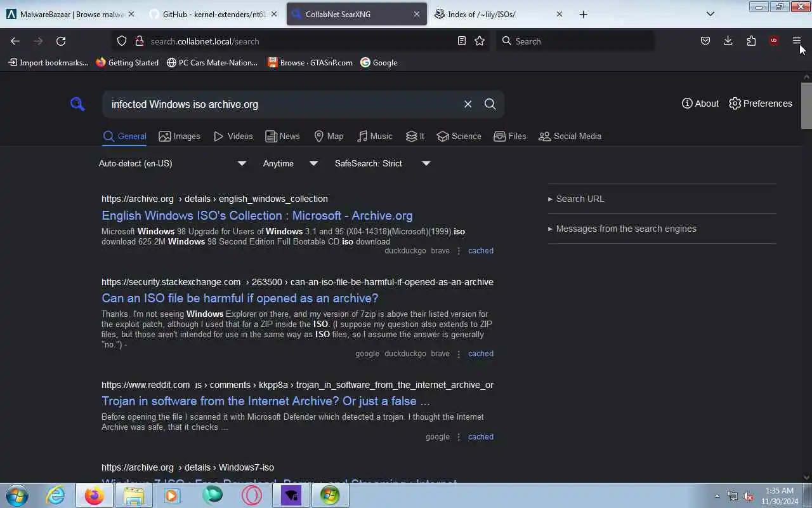Switch to the News category tab
Image resolution: width=812 pixels, height=508 pixels.
[x=282, y=136]
